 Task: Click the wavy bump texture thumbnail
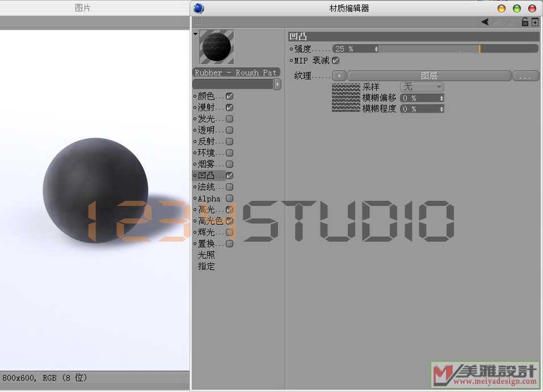[346, 98]
